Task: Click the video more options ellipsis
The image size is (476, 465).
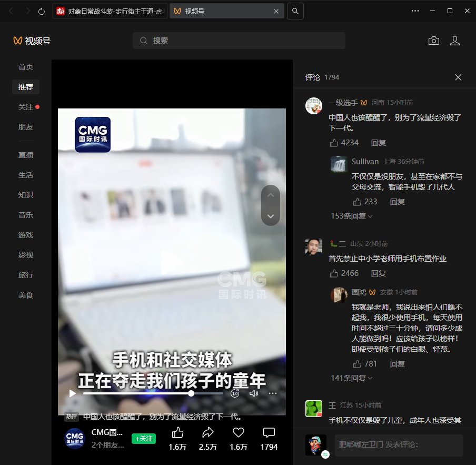Action: pyautogui.click(x=273, y=393)
